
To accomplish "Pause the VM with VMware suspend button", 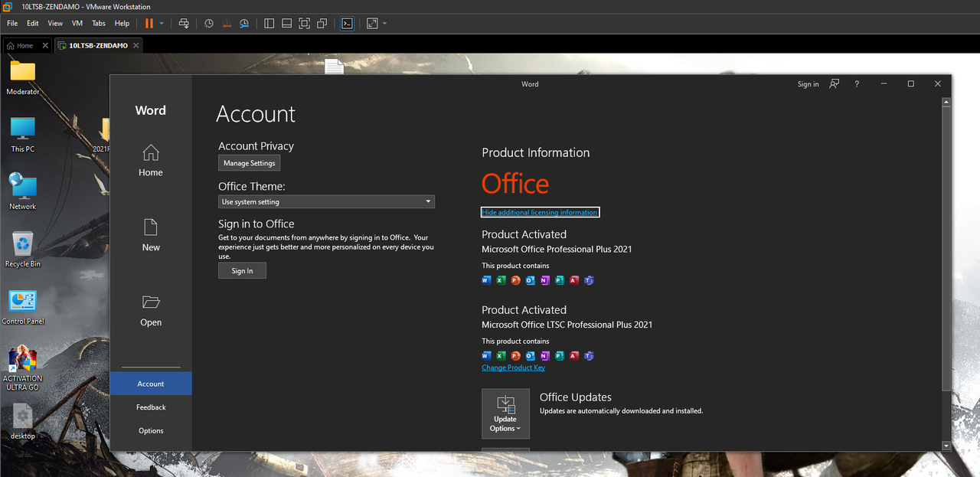I will (149, 24).
